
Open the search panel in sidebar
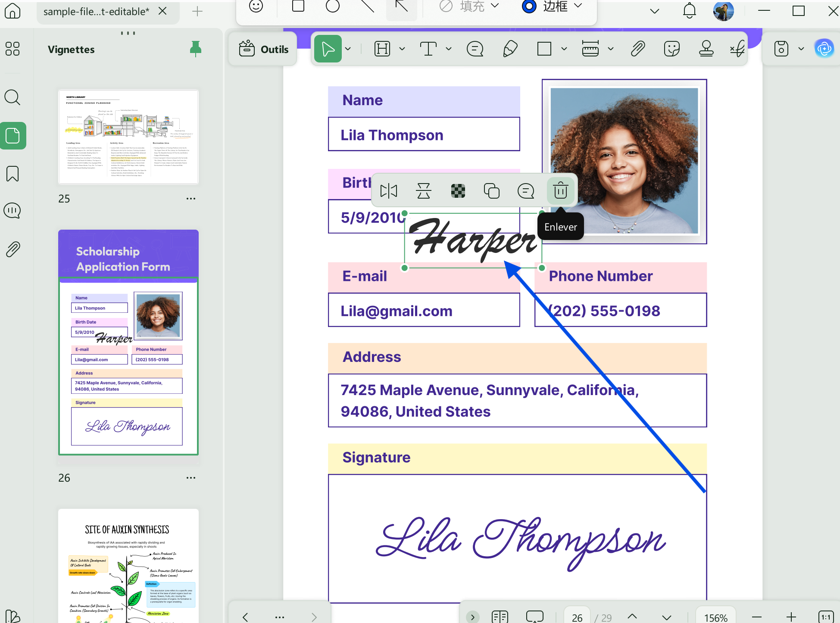point(12,97)
